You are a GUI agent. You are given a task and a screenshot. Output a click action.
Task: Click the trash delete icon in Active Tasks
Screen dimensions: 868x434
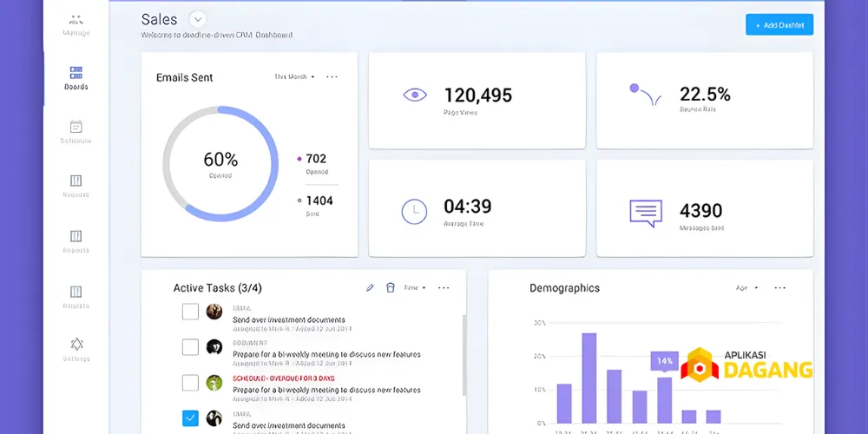(390, 288)
